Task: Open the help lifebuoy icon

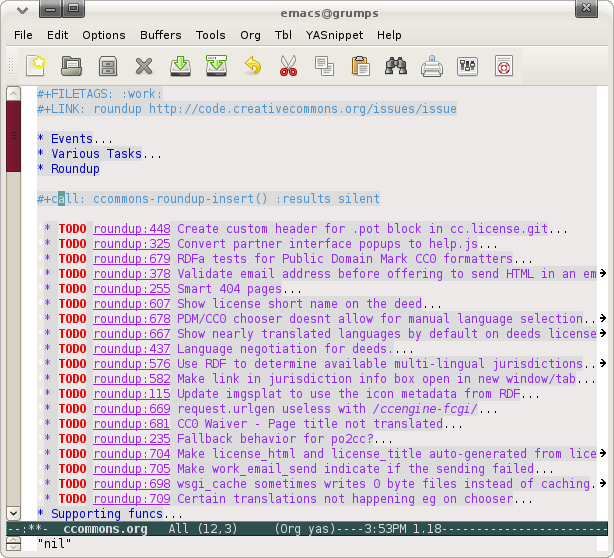Action: (x=503, y=67)
